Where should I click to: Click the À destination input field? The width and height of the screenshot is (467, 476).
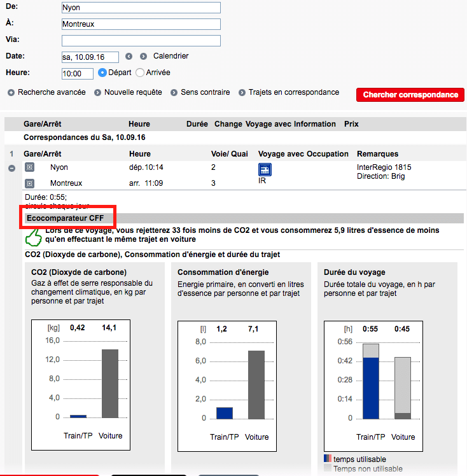(141, 24)
